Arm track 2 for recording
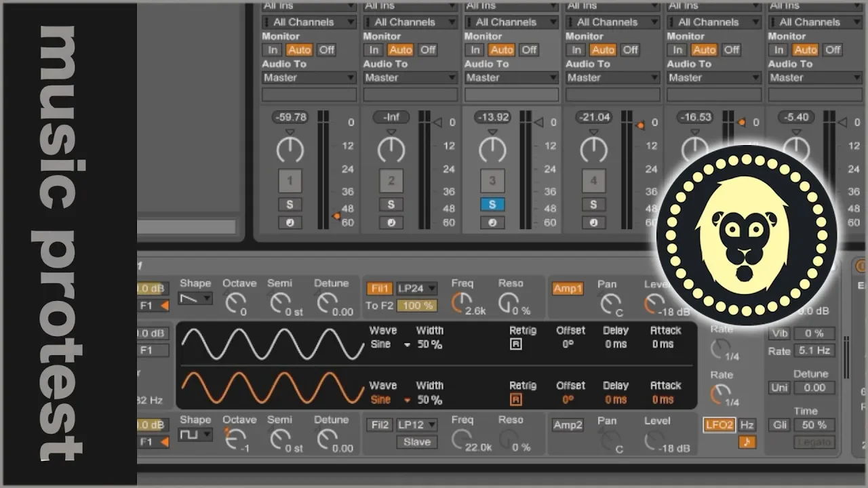Viewport: 868px width, 488px height. pyautogui.click(x=391, y=223)
